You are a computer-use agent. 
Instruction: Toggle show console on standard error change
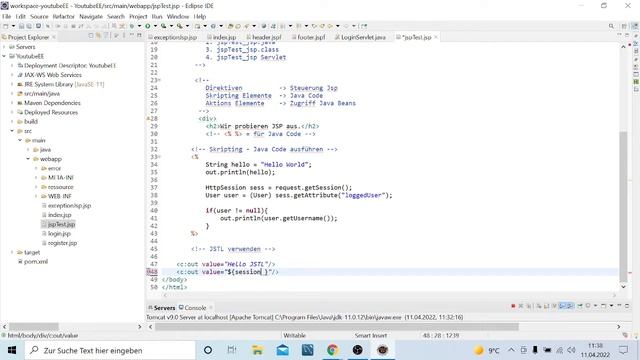tap(570, 306)
